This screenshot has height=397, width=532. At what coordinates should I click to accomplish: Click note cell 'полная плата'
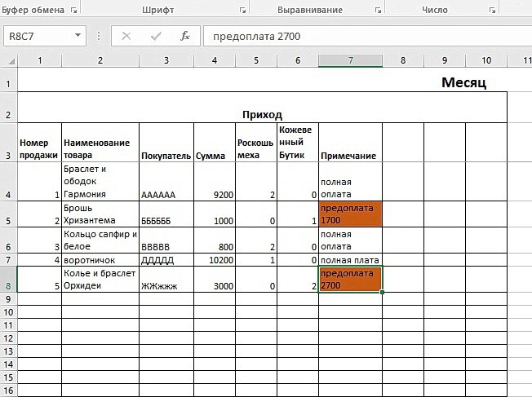pyautogui.click(x=351, y=260)
